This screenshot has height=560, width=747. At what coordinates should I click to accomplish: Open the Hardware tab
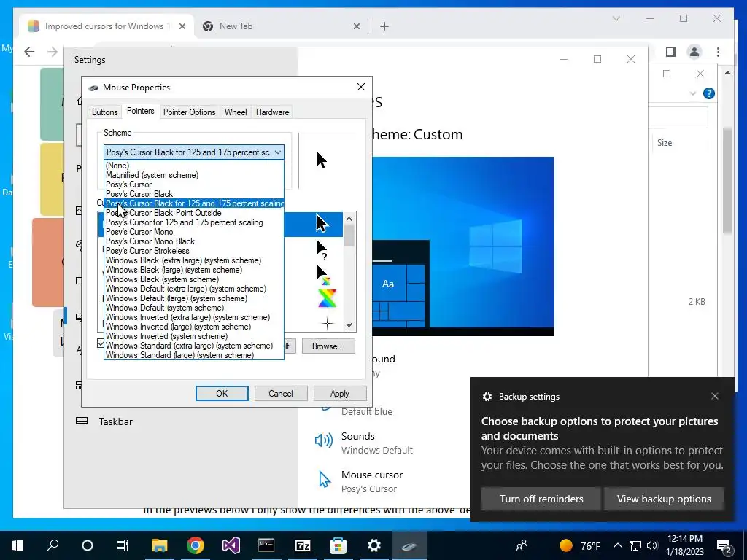(x=273, y=112)
